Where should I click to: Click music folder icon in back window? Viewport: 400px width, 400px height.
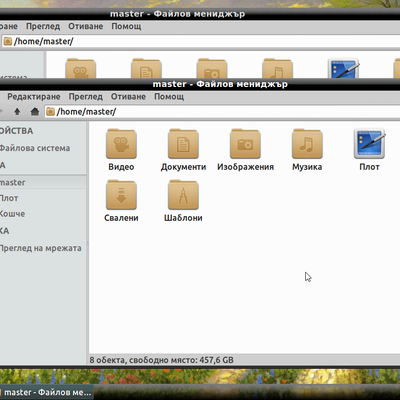(x=278, y=68)
